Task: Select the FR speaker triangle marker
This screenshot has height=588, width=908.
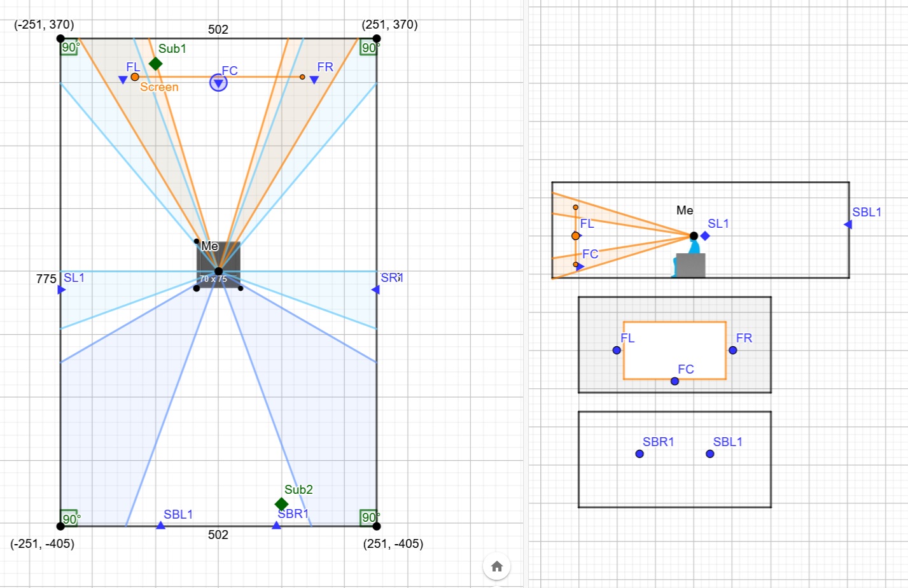Action: (x=314, y=80)
